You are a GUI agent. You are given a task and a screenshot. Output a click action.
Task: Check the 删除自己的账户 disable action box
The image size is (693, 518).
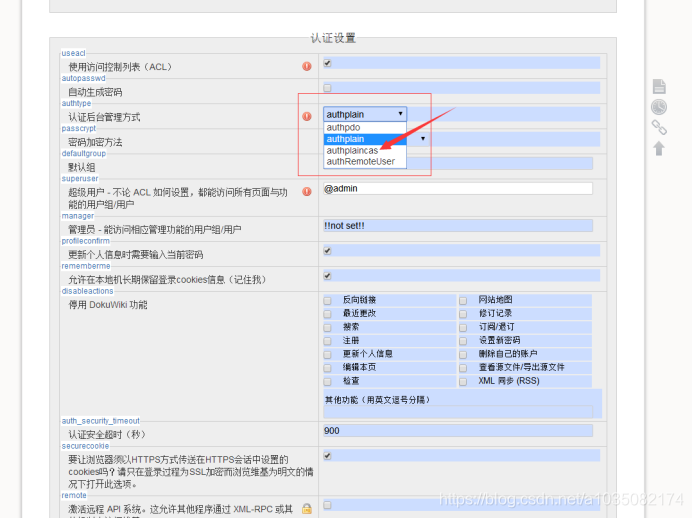tap(463, 354)
